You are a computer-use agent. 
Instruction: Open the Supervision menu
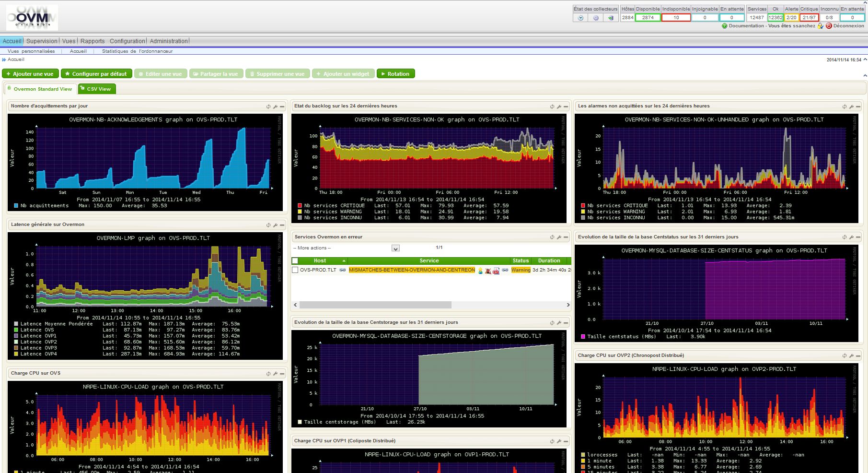[42, 41]
